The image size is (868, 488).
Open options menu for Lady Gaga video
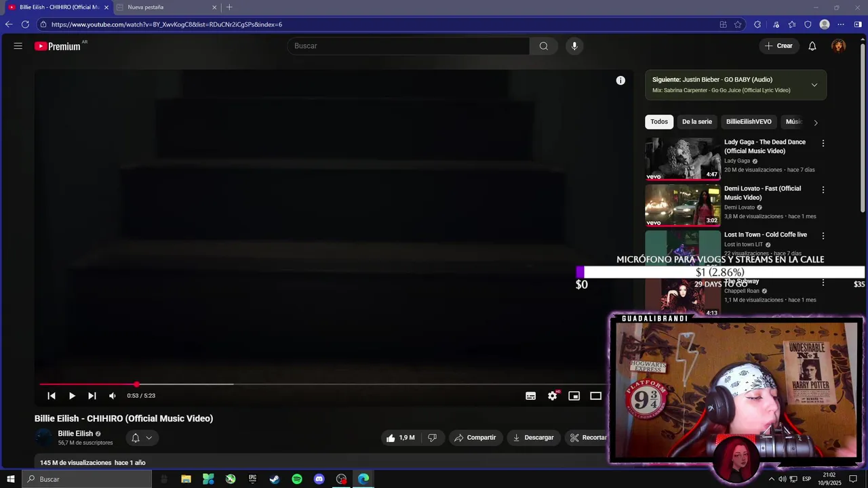(x=823, y=144)
